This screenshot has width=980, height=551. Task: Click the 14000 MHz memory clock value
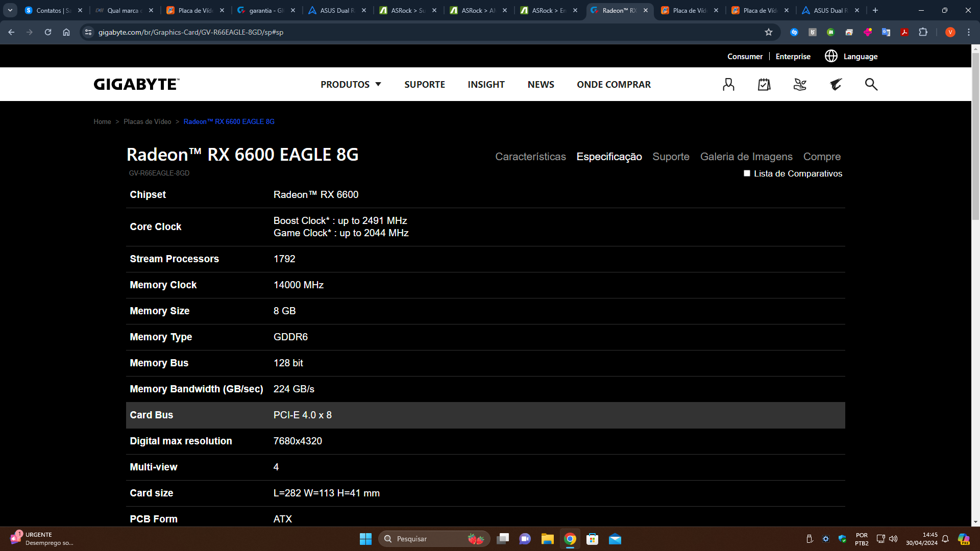click(x=298, y=285)
